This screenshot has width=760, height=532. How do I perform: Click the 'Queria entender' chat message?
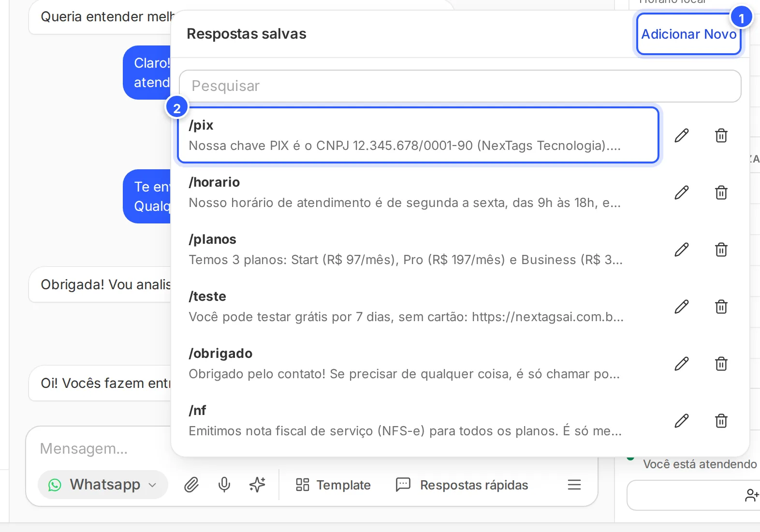[100, 17]
